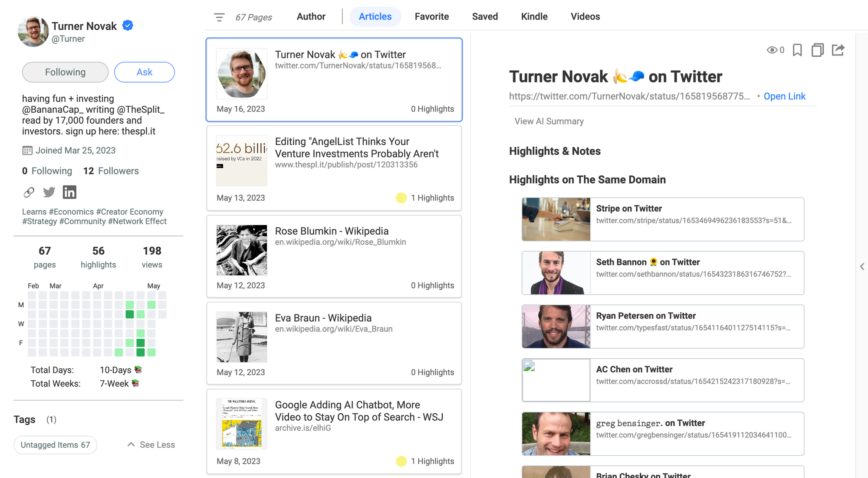Click the WSJ article thumbnail
Image resolution: width=868 pixels, height=478 pixels.
[x=242, y=424]
